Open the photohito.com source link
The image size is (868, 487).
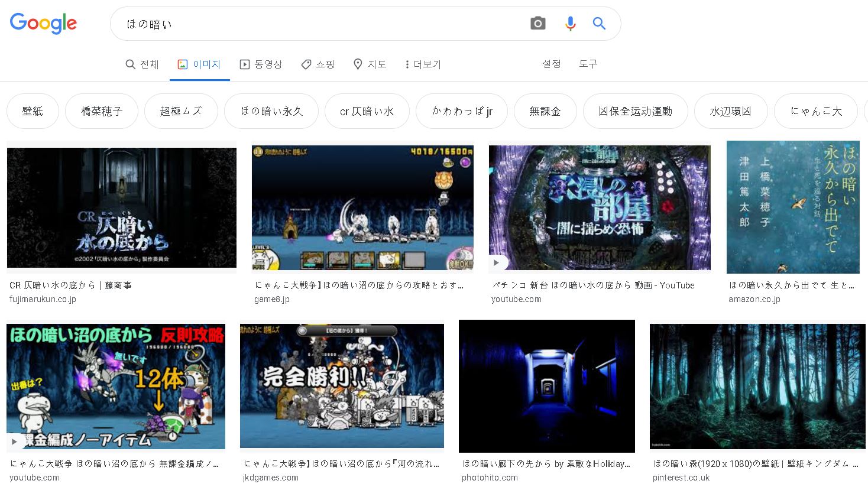[490, 478]
